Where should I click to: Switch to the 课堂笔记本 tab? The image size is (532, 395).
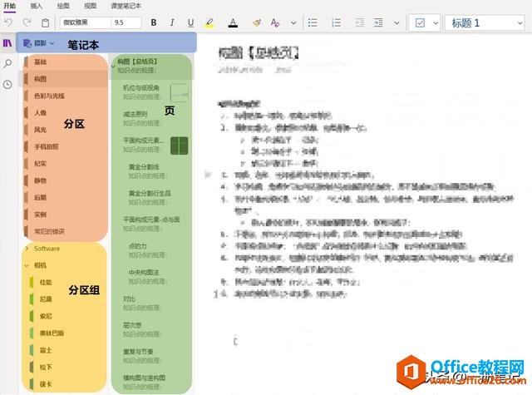coord(126,6)
